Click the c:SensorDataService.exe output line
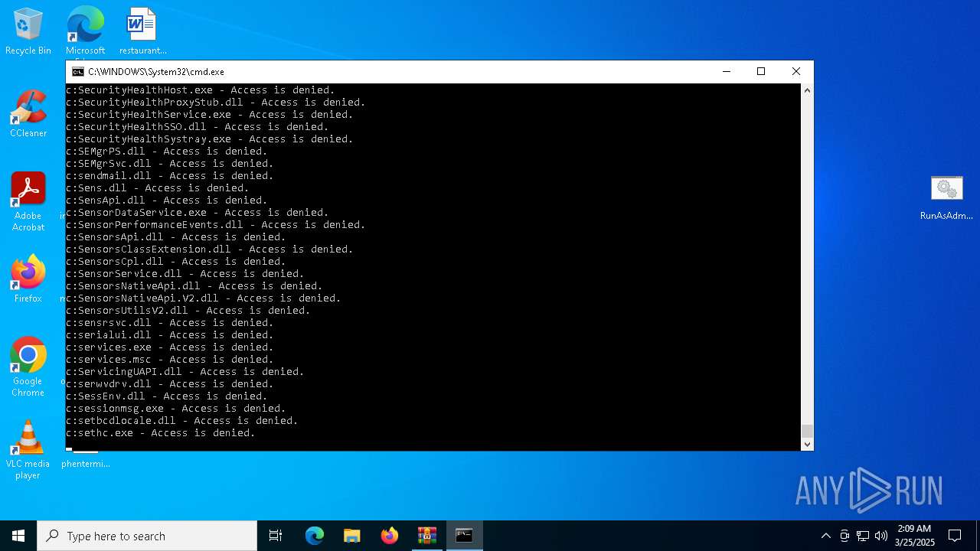 pos(198,213)
